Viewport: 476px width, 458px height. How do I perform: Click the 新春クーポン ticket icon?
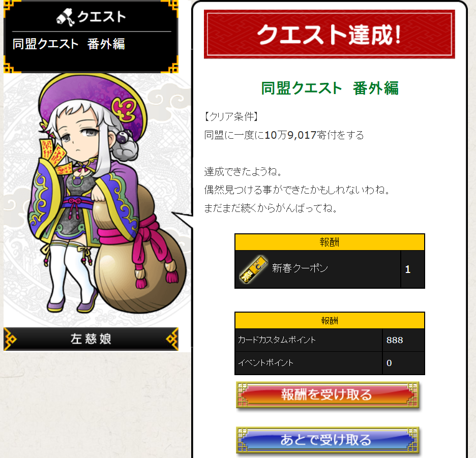point(254,269)
